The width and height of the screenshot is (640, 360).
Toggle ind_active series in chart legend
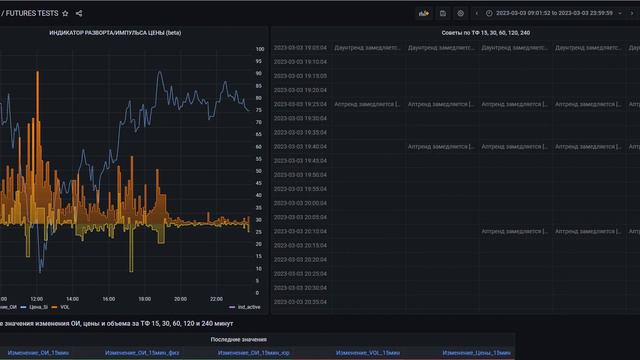click(249, 307)
